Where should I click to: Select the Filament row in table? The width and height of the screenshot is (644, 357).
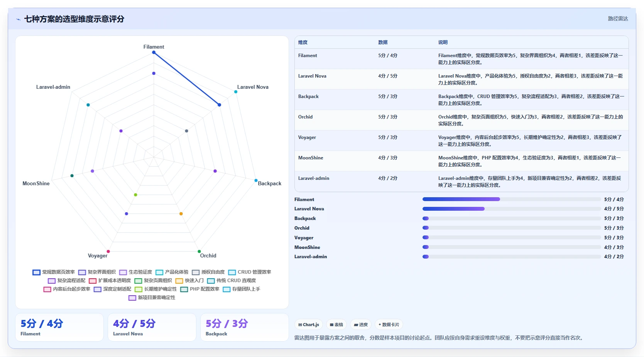pos(461,59)
